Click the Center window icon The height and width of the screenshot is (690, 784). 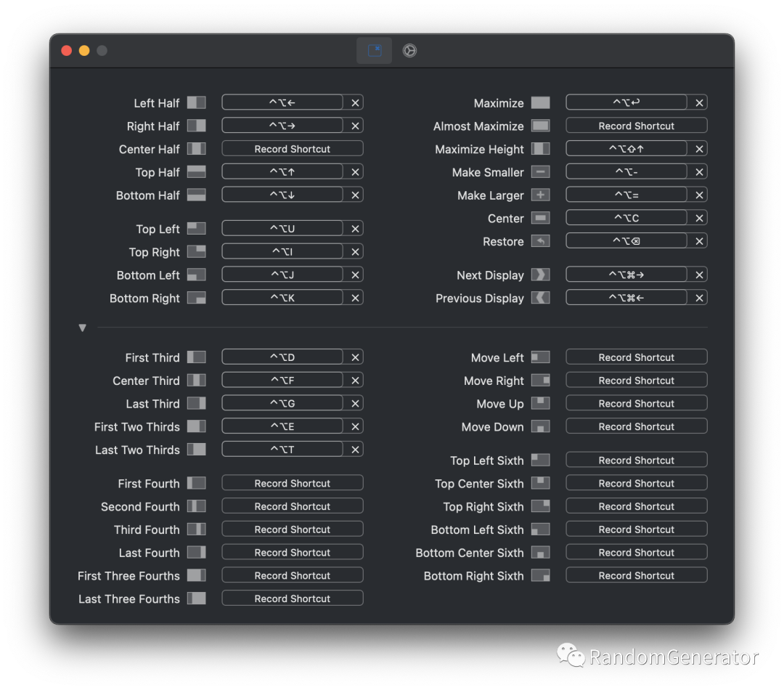541,218
